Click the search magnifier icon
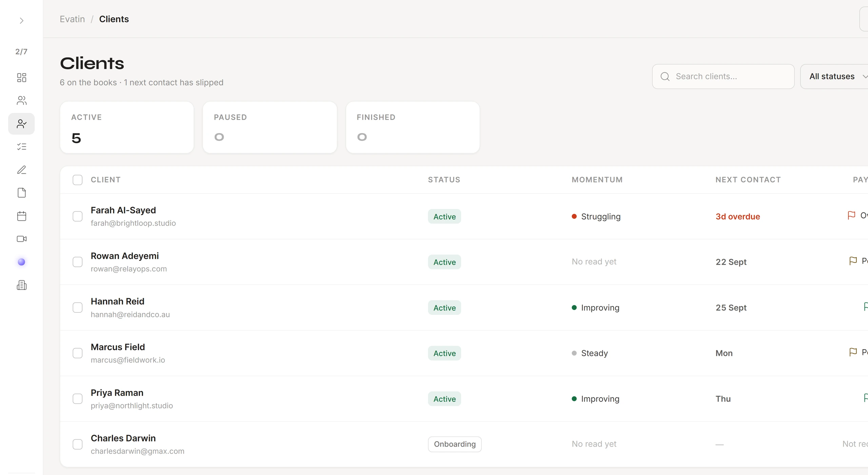Viewport: 868px width, 475px height. pos(665,76)
